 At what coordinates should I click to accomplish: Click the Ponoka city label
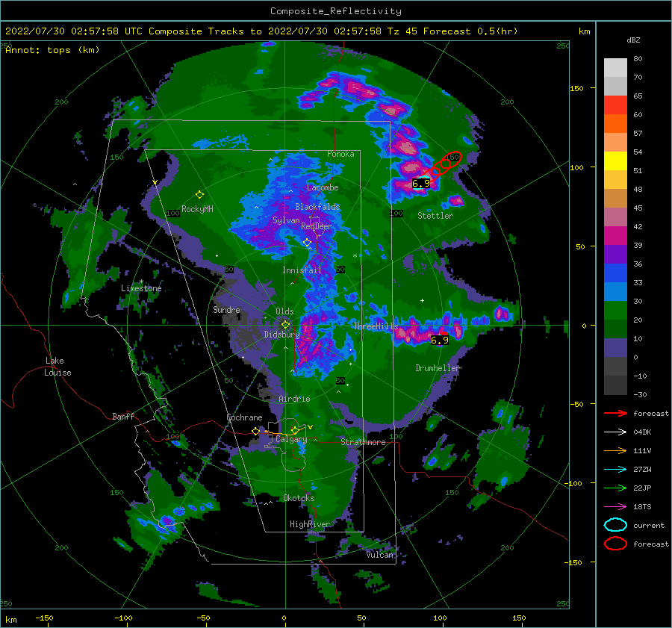click(x=340, y=154)
